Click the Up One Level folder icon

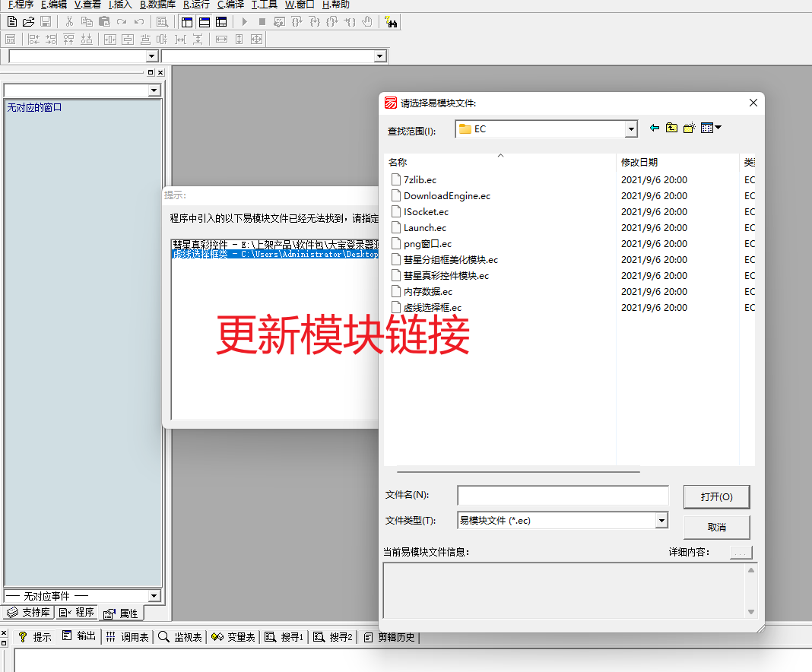tap(671, 128)
